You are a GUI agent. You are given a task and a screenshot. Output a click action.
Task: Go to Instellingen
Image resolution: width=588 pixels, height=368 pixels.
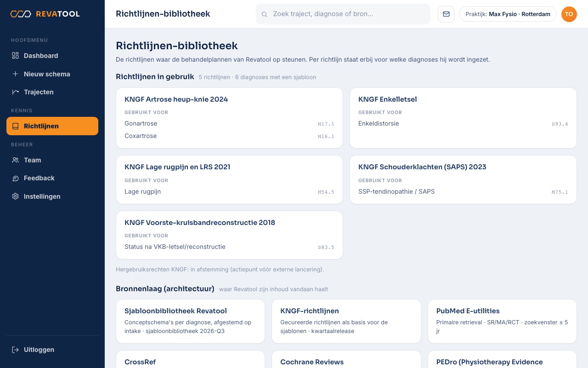52,196
